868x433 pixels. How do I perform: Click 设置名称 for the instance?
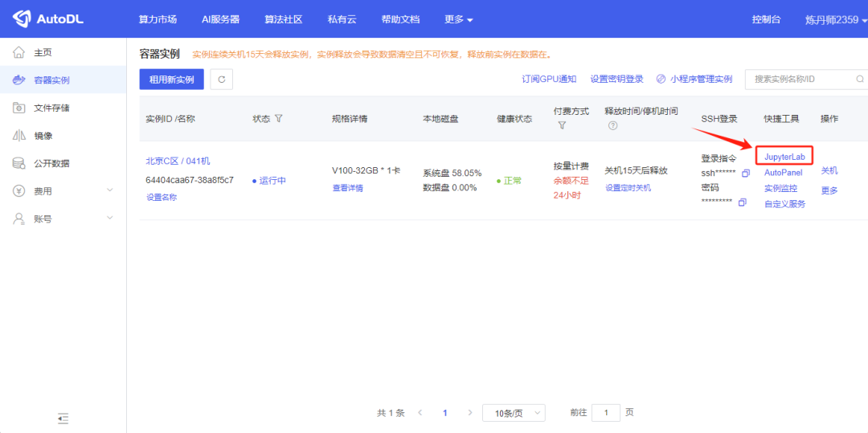(162, 197)
